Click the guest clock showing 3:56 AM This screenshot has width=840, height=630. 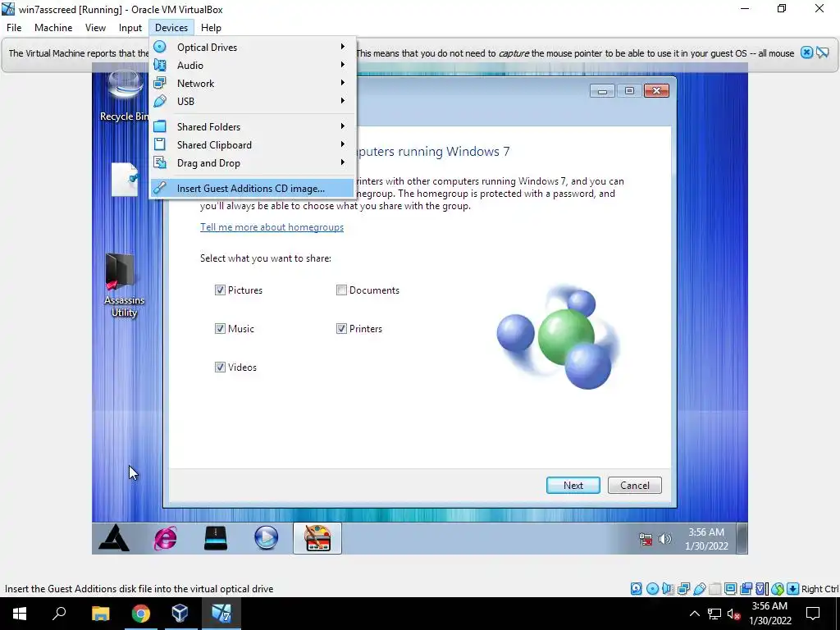coord(706,539)
